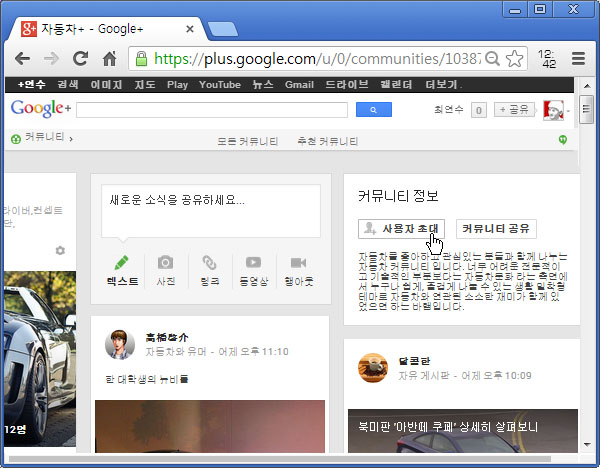Open 지도 in the Google bar
The width and height of the screenshot is (600, 468).
click(145, 84)
